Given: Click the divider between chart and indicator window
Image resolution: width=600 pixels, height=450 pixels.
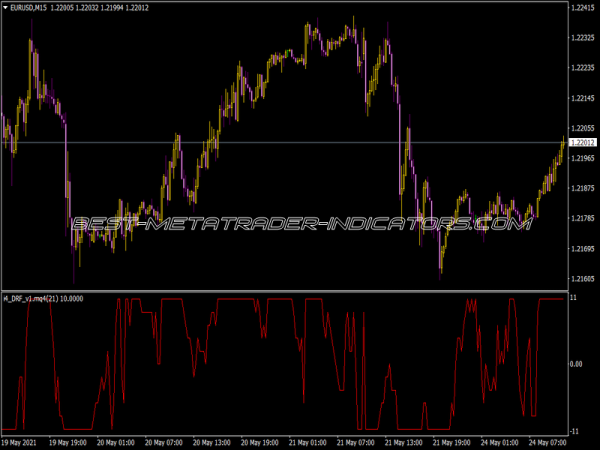Looking at the screenshot, I should click(x=284, y=291).
